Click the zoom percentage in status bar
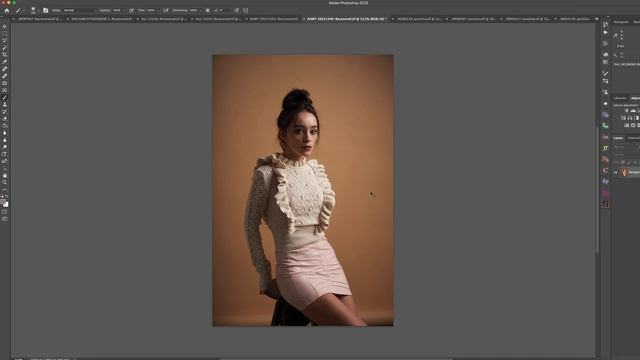Viewport: 640px width, 360px height. pyautogui.click(x=18, y=359)
